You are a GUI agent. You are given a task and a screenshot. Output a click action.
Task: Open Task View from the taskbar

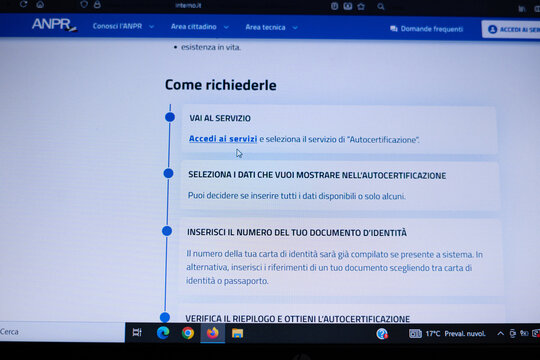(x=137, y=332)
